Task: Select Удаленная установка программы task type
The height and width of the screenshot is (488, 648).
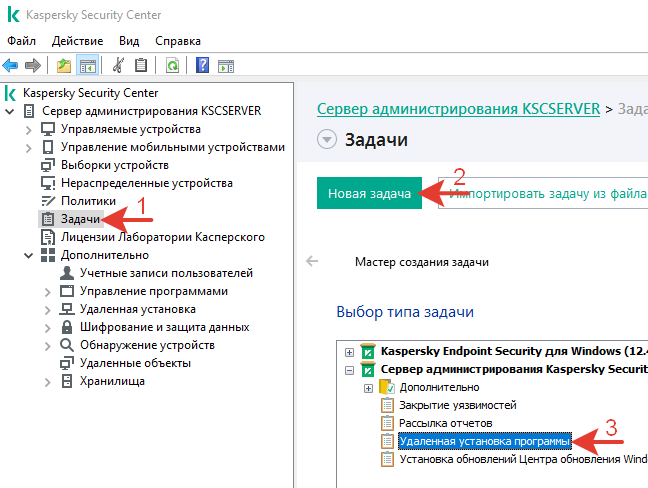Action: [x=485, y=441]
